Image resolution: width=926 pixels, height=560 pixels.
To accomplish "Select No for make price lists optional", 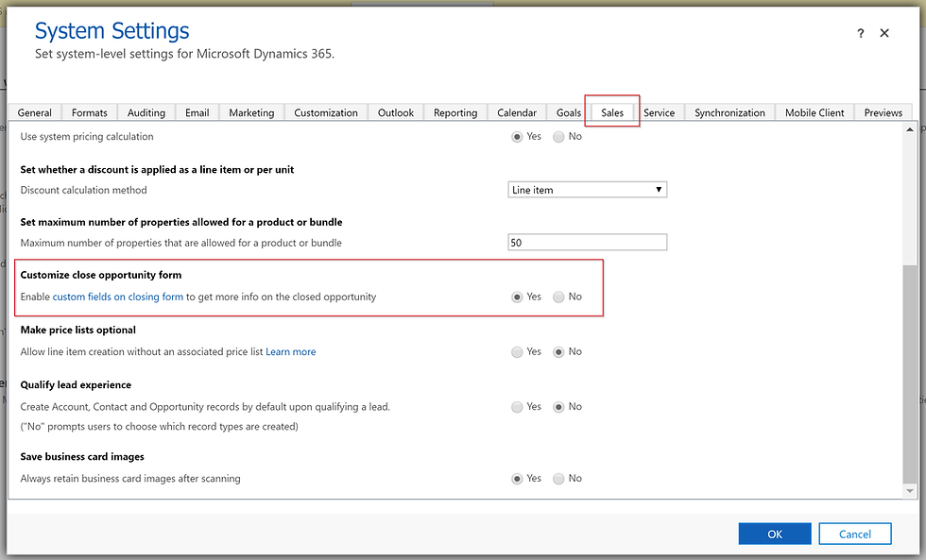I will (558, 351).
